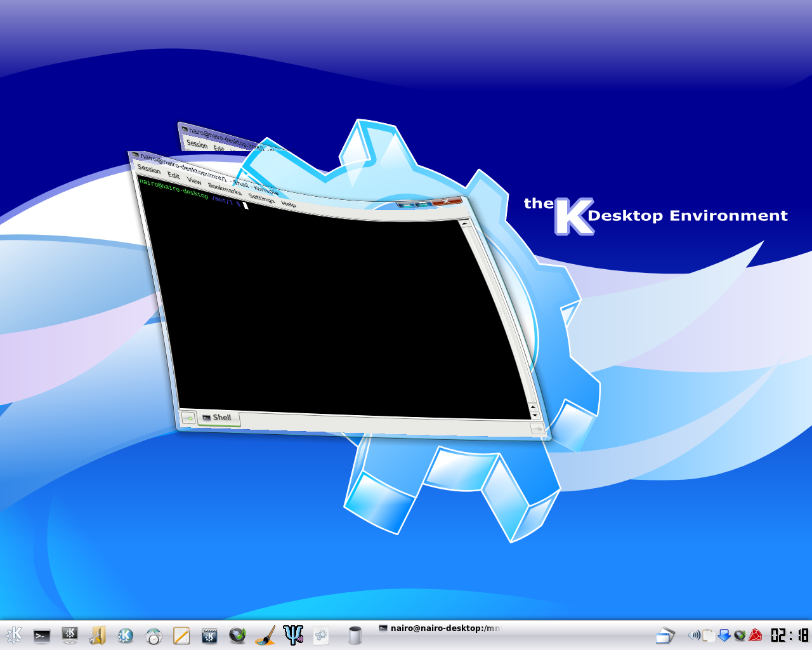Launch Konsole terminal from the panel
Screen dimensions: 812x650
point(42,635)
